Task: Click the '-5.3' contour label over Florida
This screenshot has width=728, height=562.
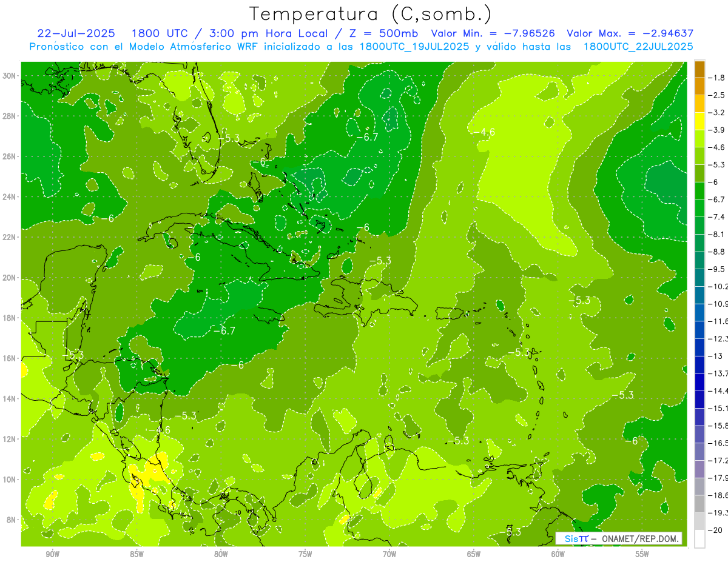Action: 229,138
